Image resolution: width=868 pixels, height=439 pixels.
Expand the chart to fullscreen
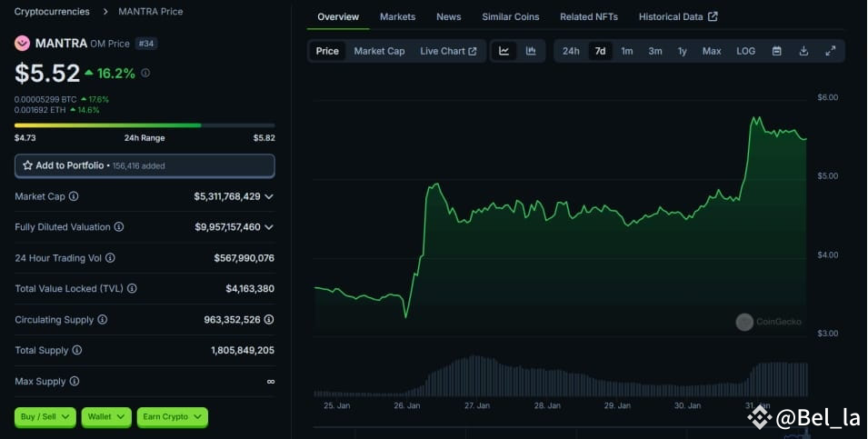coord(831,51)
